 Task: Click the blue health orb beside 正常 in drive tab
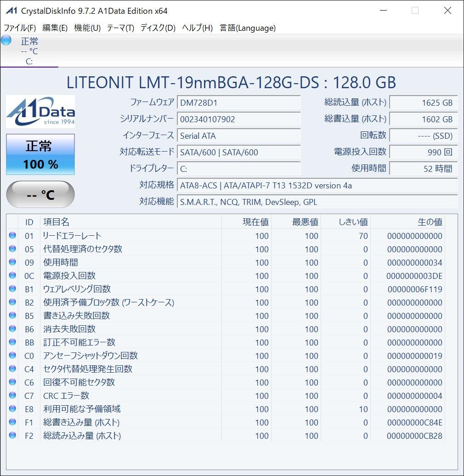tap(6, 40)
